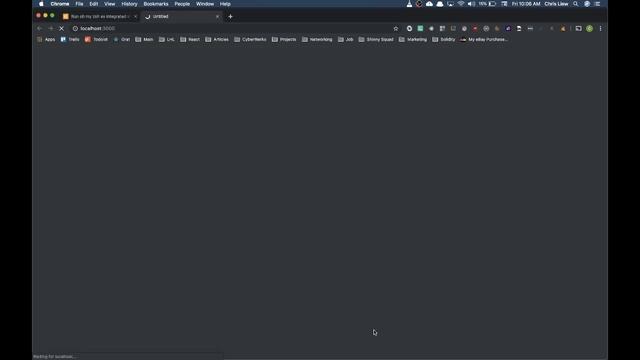Click the cast/media icon beside the avatar
640x360 pixels.
click(x=578, y=29)
